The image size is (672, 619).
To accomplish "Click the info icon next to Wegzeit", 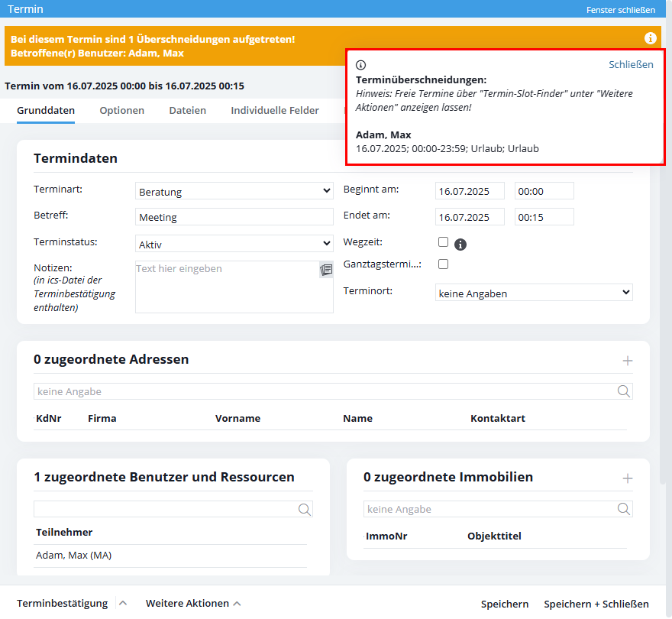I will point(460,245).
